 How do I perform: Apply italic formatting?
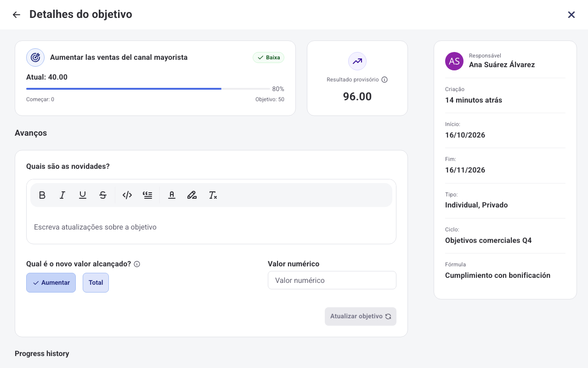click(62, 195)
